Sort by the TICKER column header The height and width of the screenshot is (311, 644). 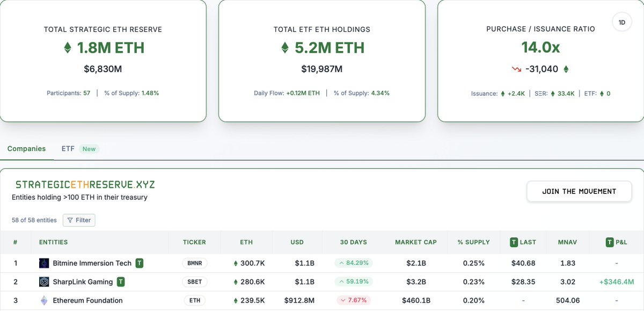coord(194,242)
